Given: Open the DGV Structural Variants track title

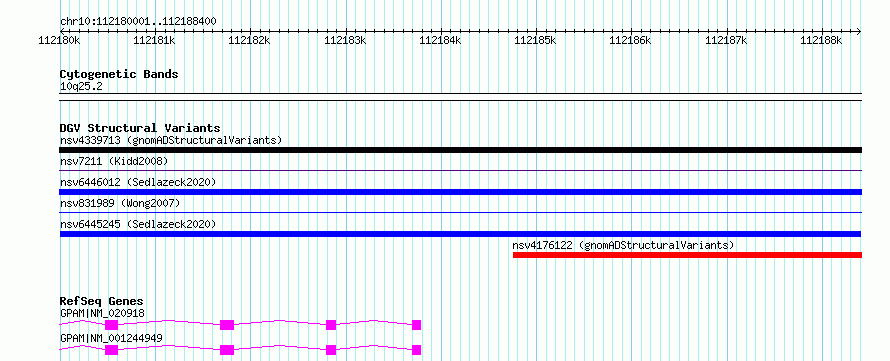Looking at the screenshot, I should pyautogui.click(x=140, y=128).
